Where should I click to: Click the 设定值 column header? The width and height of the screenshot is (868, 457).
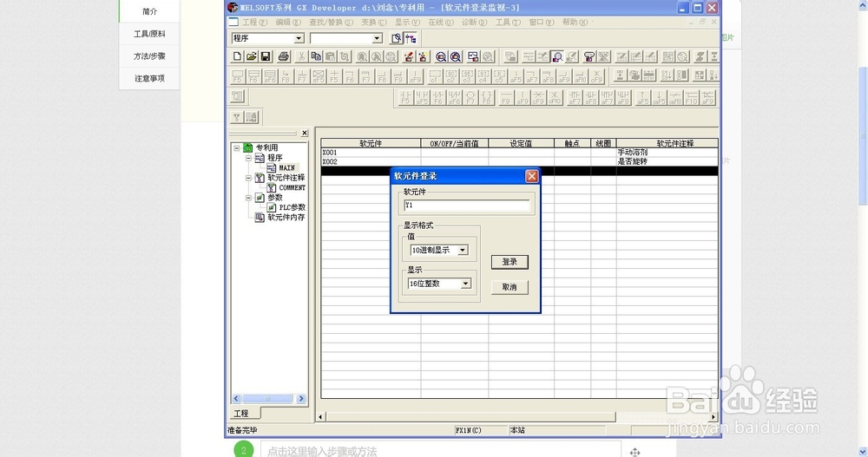(x=521, y=143)
